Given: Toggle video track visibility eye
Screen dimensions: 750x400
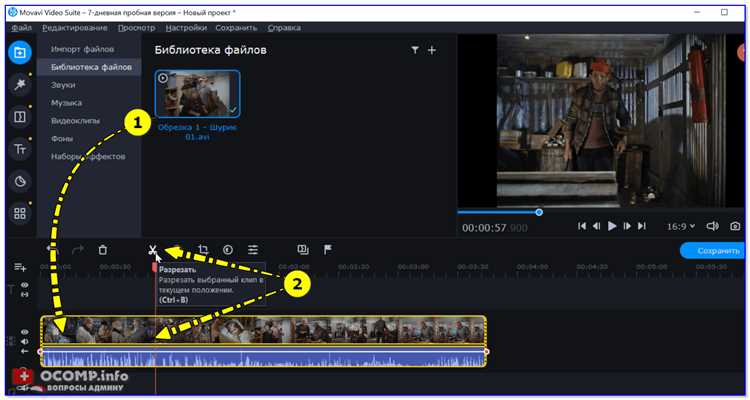Looking at the screenshot, I should click(x=25, y=332).
